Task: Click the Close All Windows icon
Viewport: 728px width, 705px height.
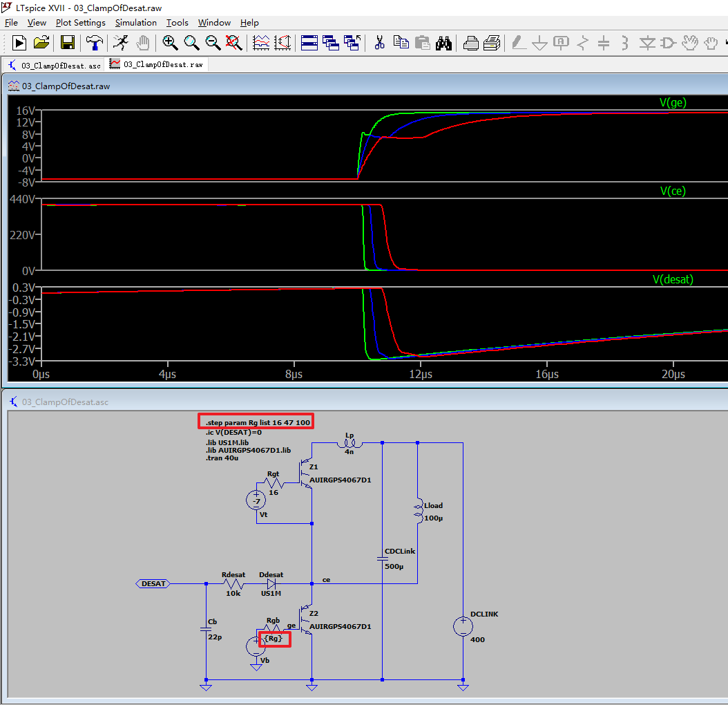Action: point(352,43)
